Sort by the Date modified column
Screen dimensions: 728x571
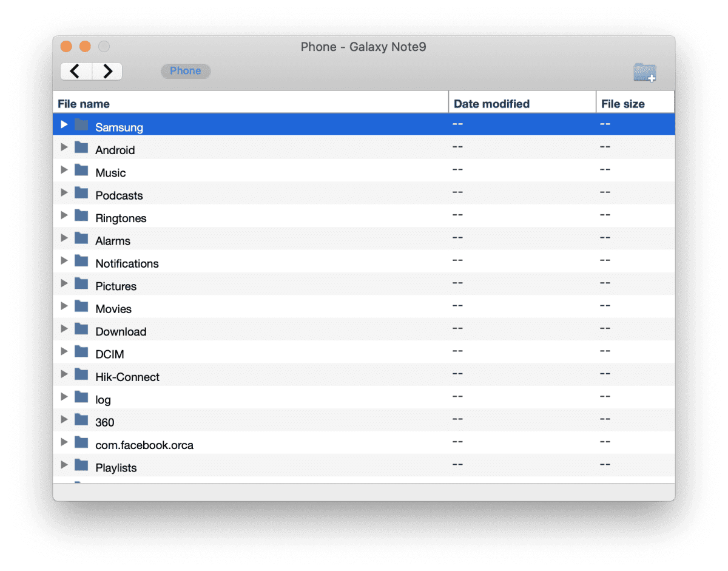pyautogui.click(x=490, y=103)
